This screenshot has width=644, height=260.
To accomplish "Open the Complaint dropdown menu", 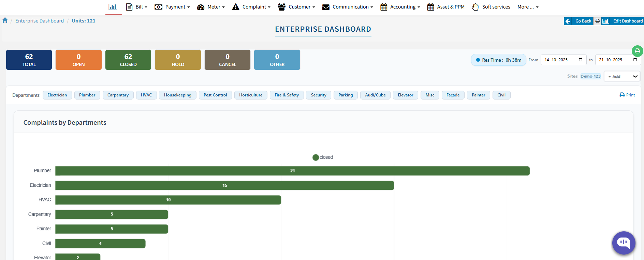I will 251,7.
